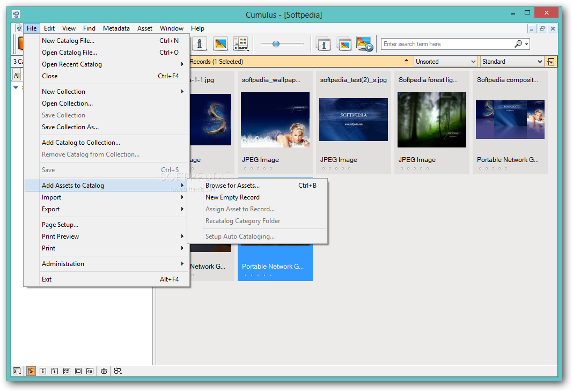Open the search options dropdown arrow

pyautogui.click(x=526, y=44)
